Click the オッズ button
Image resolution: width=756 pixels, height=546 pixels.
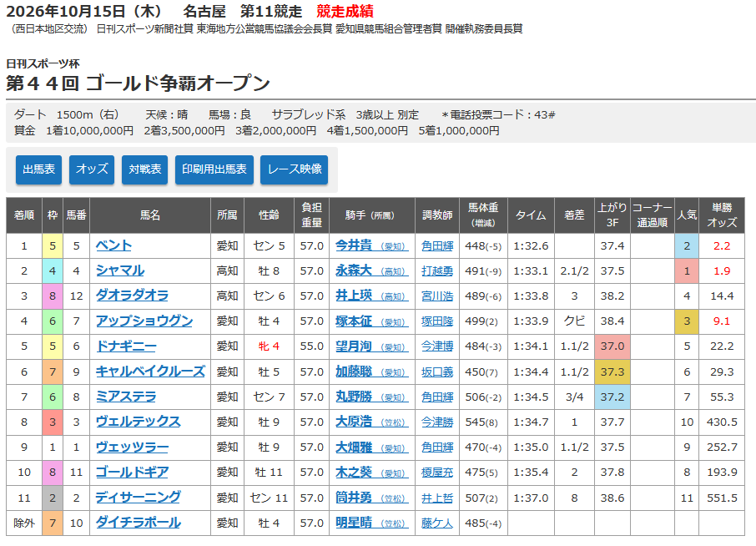pyautogui.click(x=92, y=169)
